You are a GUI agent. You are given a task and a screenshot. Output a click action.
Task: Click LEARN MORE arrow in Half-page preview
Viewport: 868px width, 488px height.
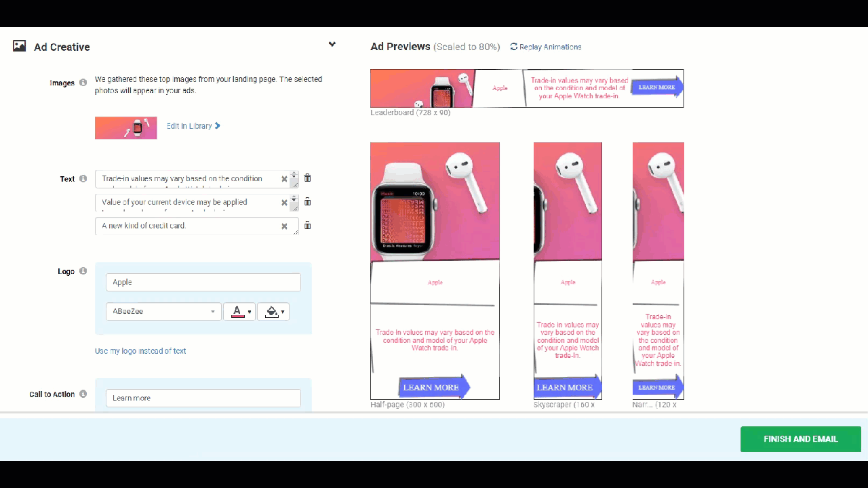[x=434, y=387]
